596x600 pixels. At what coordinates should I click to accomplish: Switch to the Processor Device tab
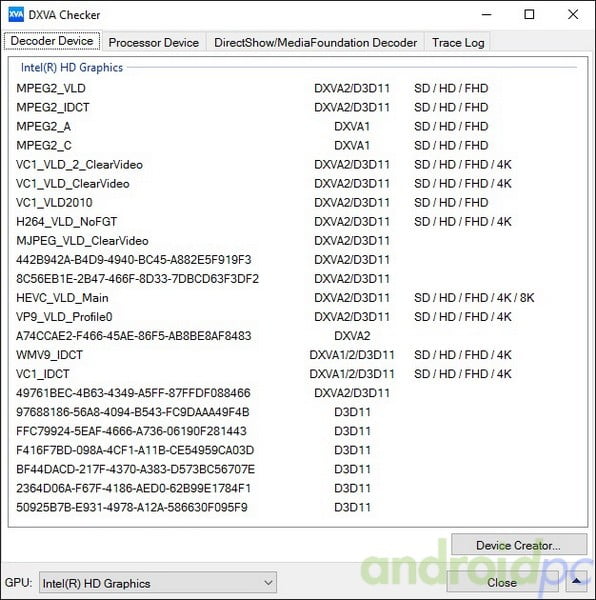click(153, 42)
